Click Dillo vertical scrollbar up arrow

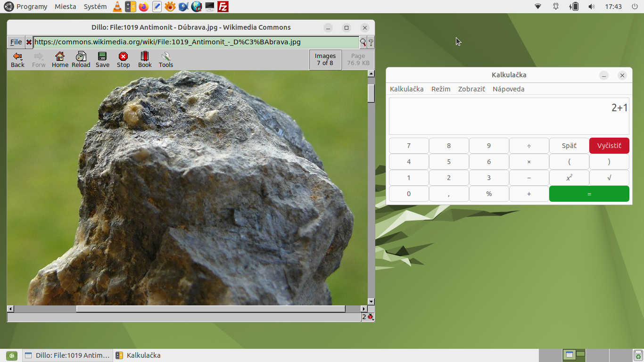tap(371, 74)
